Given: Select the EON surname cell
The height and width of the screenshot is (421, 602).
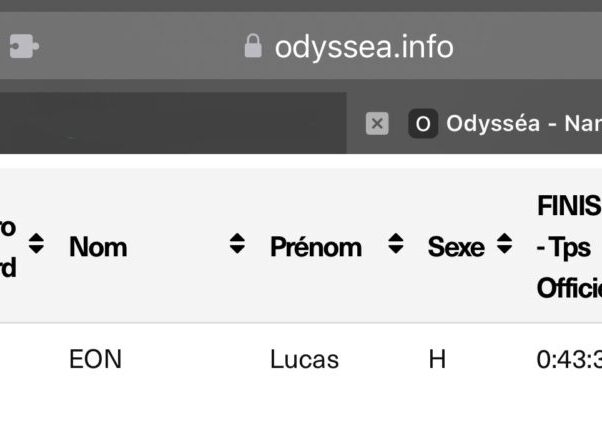Looking at the screenshot, I should pyautogui.click(x=95, y=359).
